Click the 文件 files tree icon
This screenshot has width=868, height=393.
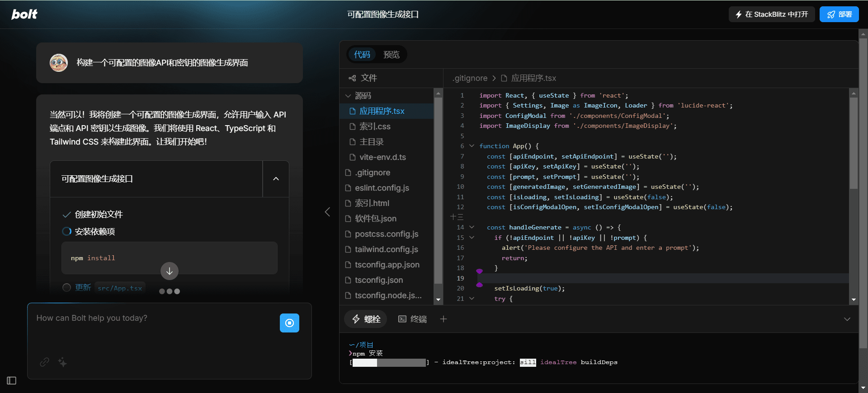(352, 78)
